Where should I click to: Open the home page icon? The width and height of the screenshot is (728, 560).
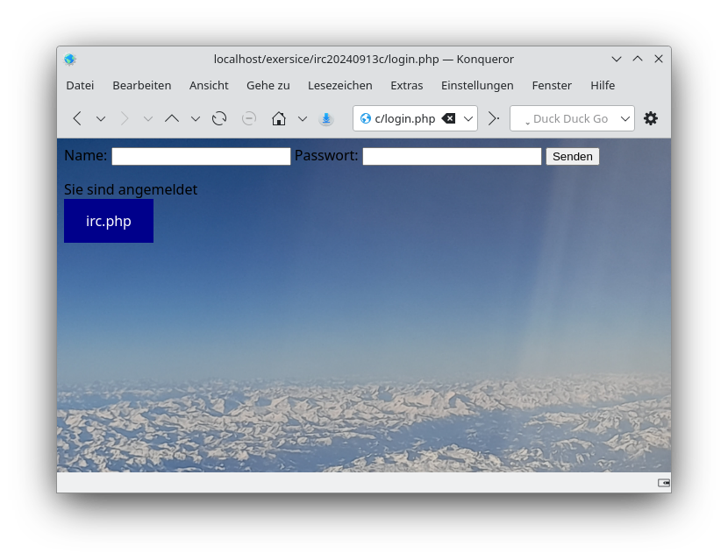point(277,118)
